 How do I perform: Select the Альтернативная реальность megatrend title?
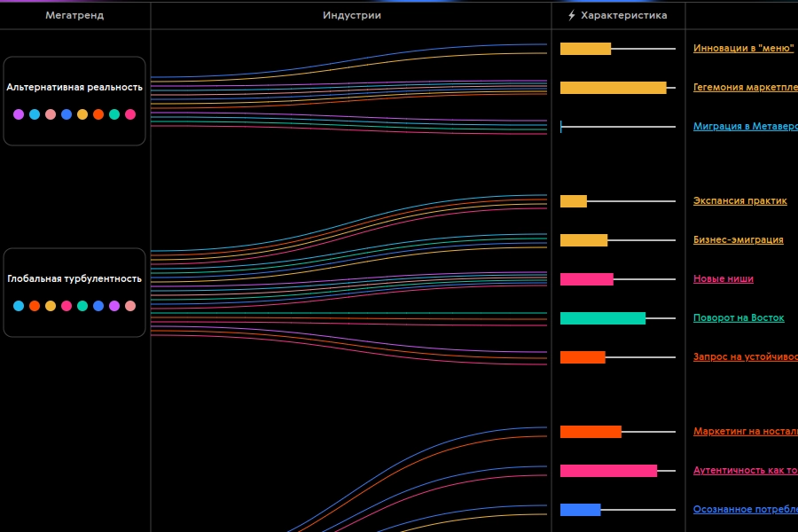[74, 87]
